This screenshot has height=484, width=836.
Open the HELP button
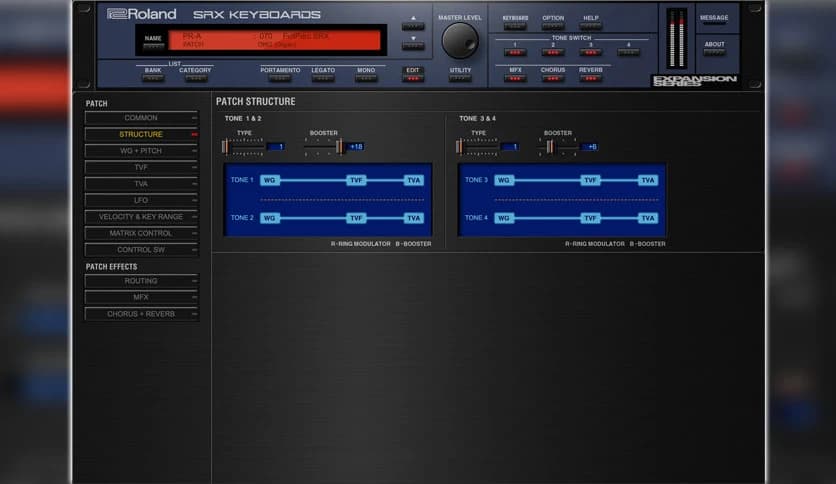coord(591,26)
